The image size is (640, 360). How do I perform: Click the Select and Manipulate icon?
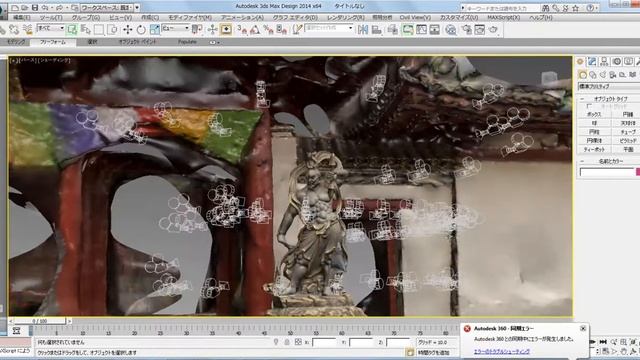pyautogui.click(x=212, y=29)
